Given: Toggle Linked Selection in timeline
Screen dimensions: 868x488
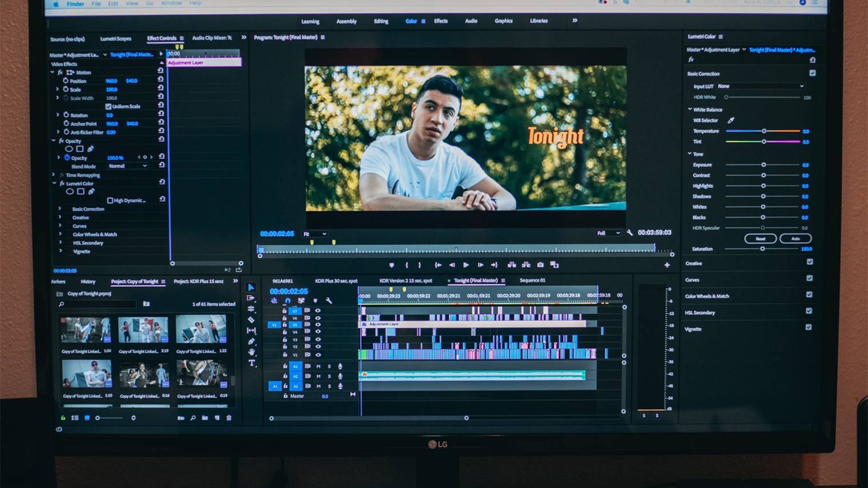Looking at the screenshot, I should point(301,301).
